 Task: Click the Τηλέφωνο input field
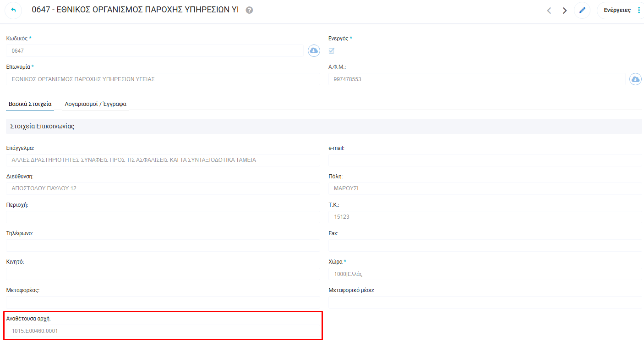[163, 246]
